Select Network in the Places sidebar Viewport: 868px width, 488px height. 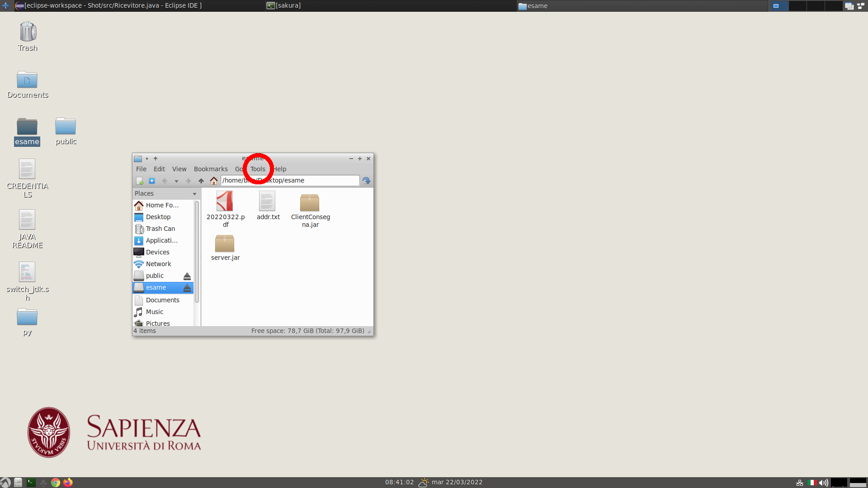coord(158,264)
